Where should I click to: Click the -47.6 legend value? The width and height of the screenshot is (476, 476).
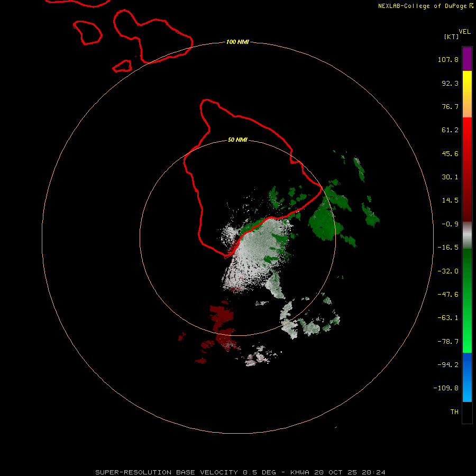click(448, 295)
